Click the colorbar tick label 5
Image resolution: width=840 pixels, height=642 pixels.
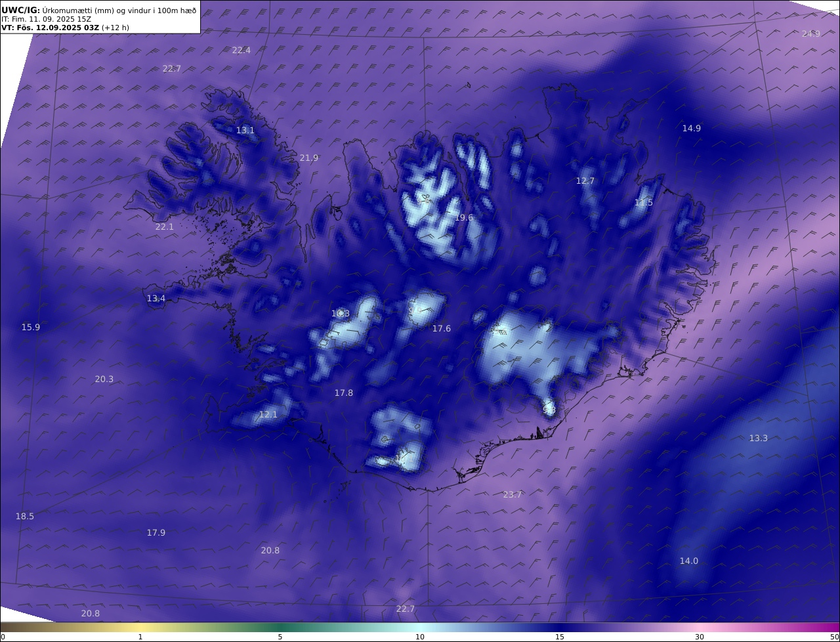coord(280,637)
